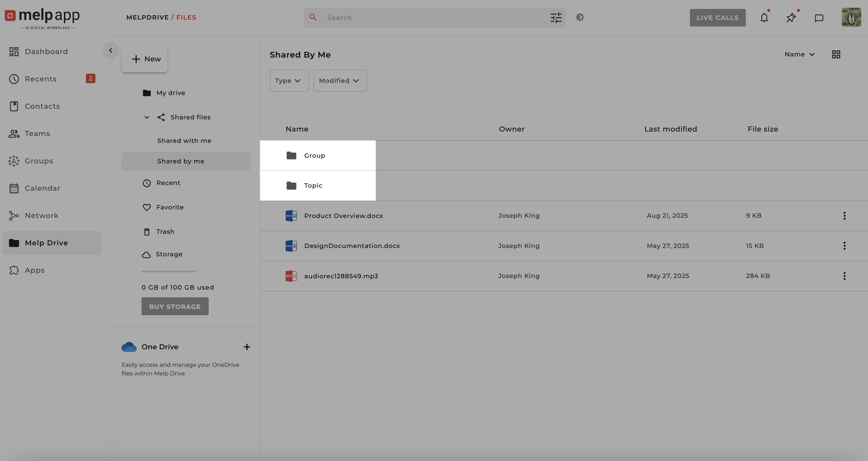This screenshot has width=868, height=461.
Task: Open options menu for audiorec1288549.mp3
Action: tap(844, 276)
